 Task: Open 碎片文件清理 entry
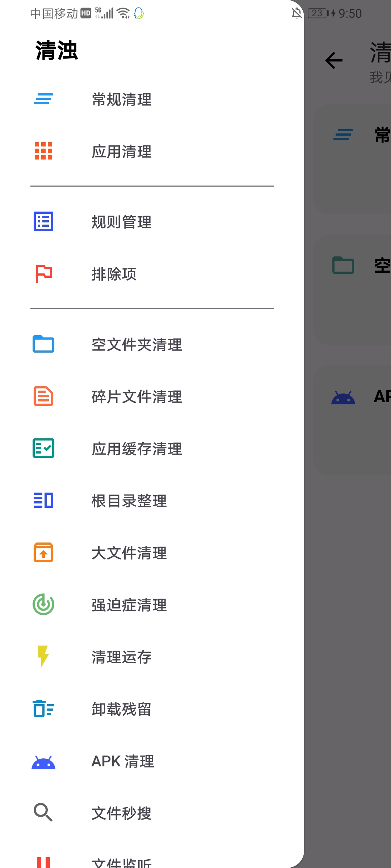click(152, 396)
